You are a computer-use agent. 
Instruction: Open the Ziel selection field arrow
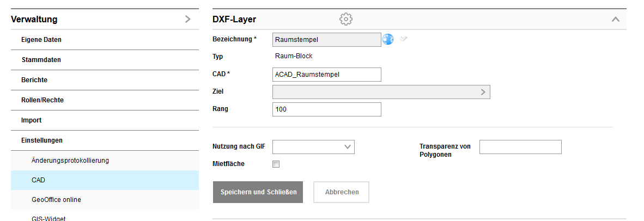coord(483,92)
